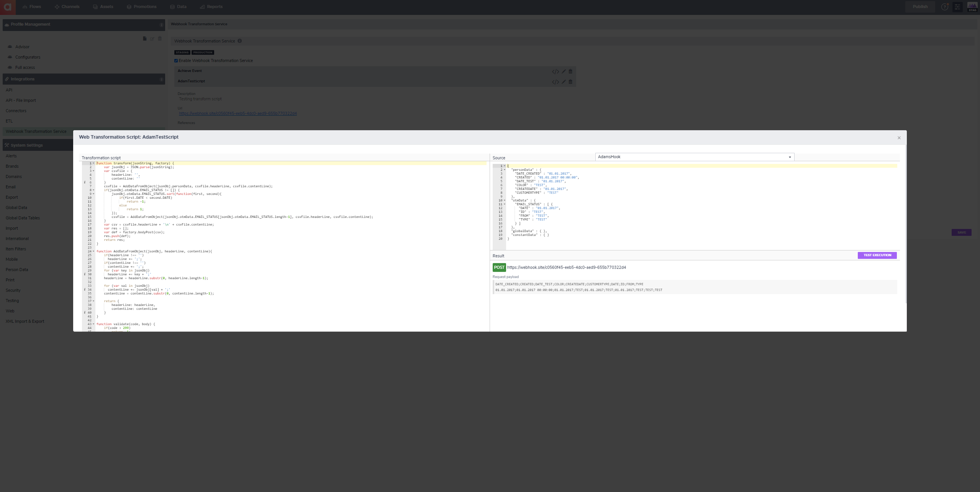Open the Data menu
This screenshot has width=980, height=492.
(x=179, y=7)
